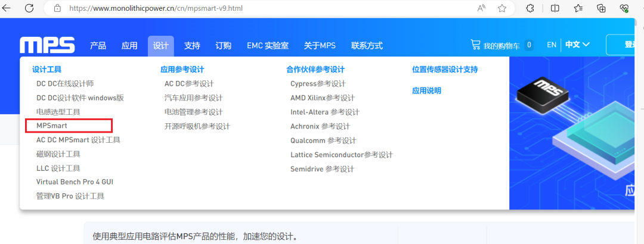Open Intel-Altera 参考设计

point(325,112)
